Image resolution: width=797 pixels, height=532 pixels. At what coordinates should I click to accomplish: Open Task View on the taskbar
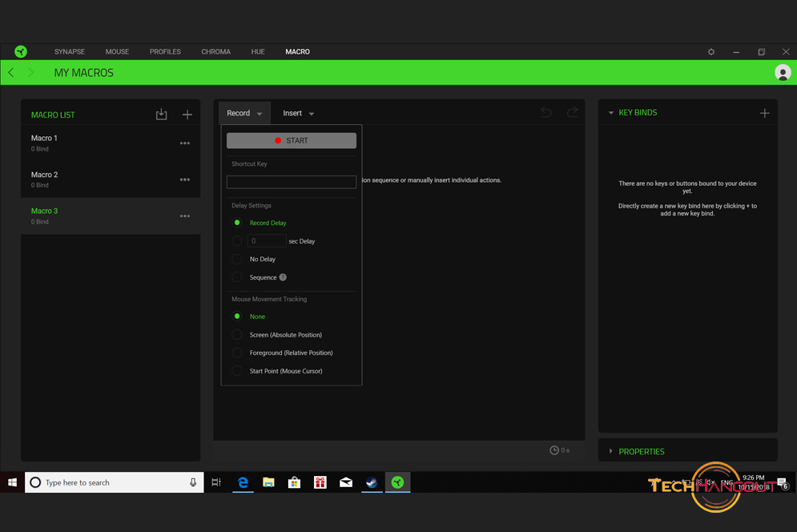(x=216, y=482)
